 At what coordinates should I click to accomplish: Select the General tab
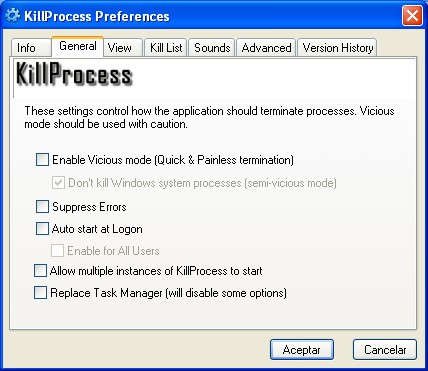tap(78, 46)
